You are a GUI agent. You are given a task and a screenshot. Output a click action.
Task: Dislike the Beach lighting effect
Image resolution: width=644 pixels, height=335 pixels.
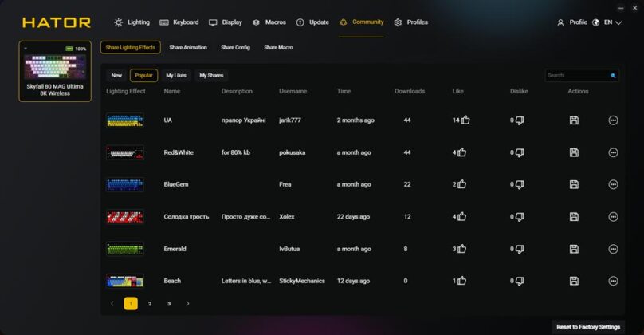[520, 281]
